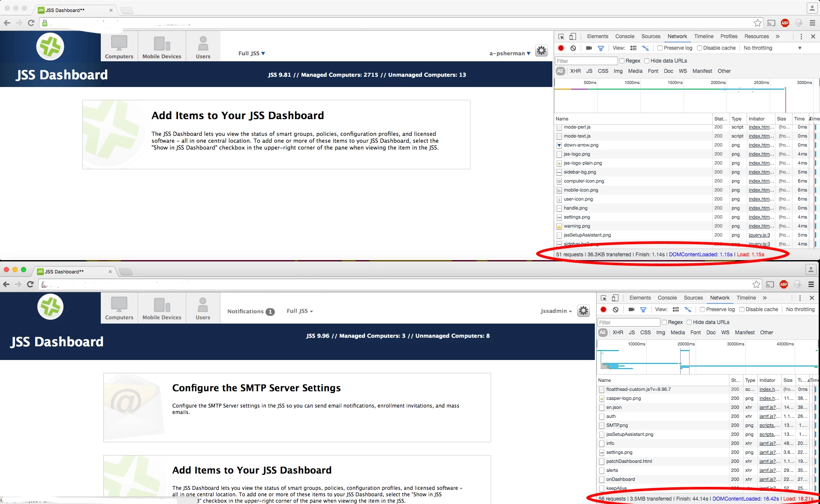820x504 pixels.
Task: Show more DevTools tabs in bottom panel
Action: coord(765,298)
